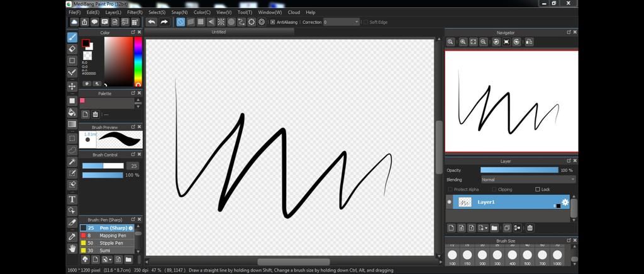Open snap settings gear icon
Viewport: 644px width, 274px height.
262,22
